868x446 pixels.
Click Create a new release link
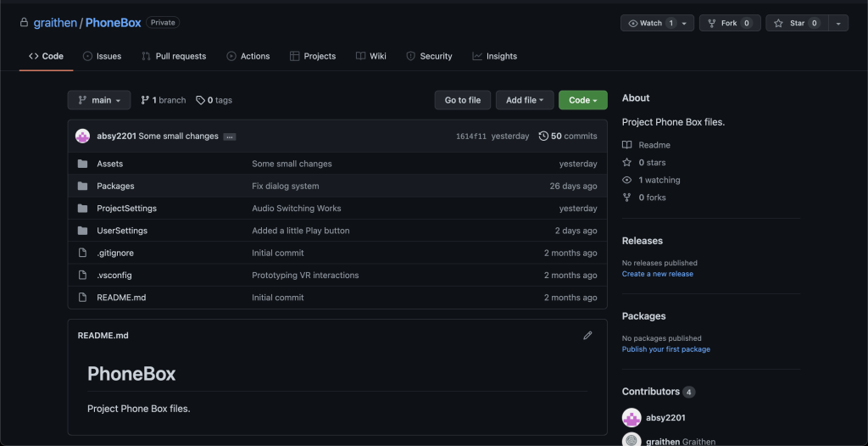click(x=657, y=274)
